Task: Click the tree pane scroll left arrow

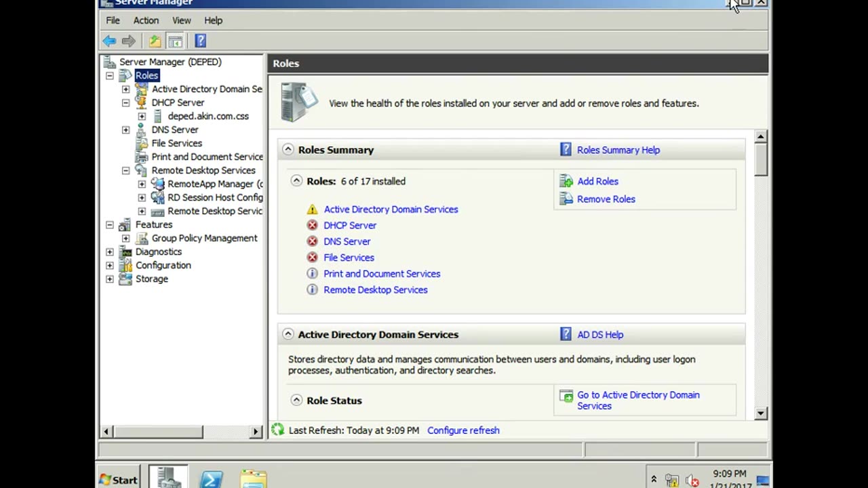Action: pos(106,431)
